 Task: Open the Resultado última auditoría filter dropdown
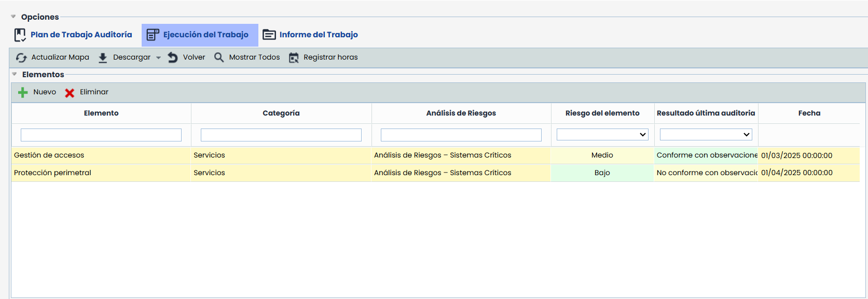pos(706,135)
